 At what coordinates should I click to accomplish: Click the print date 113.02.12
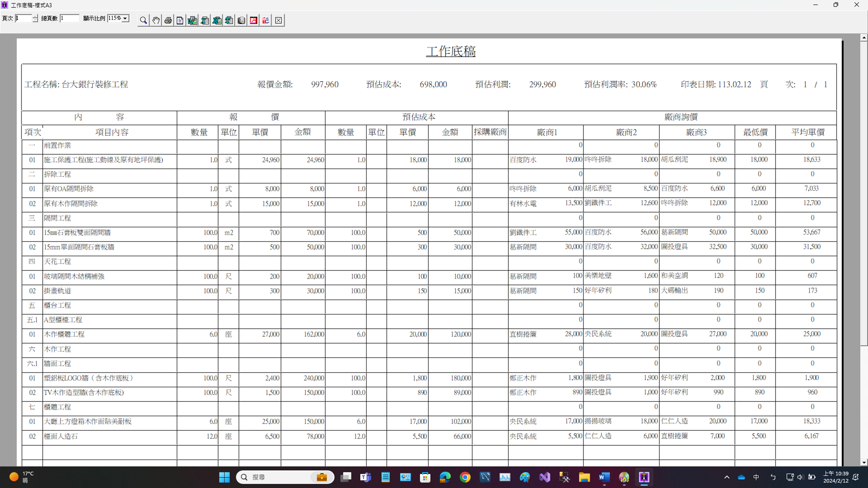click(x=734, y=84)
